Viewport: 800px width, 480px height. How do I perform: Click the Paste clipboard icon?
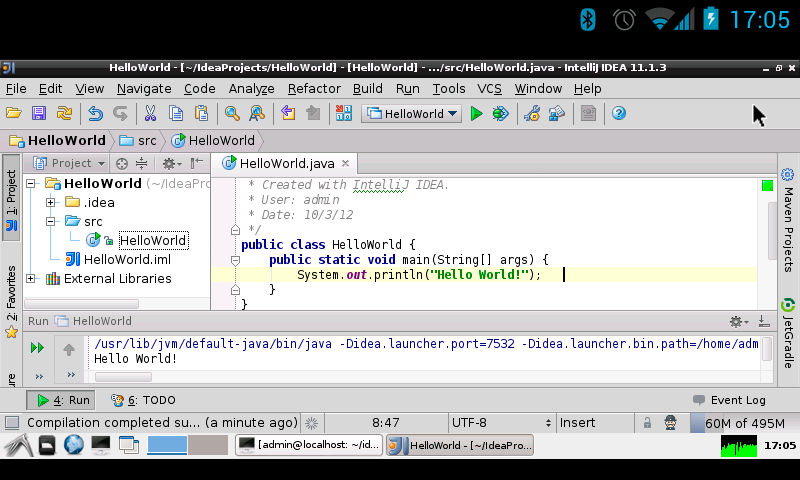tap(202, 113)
